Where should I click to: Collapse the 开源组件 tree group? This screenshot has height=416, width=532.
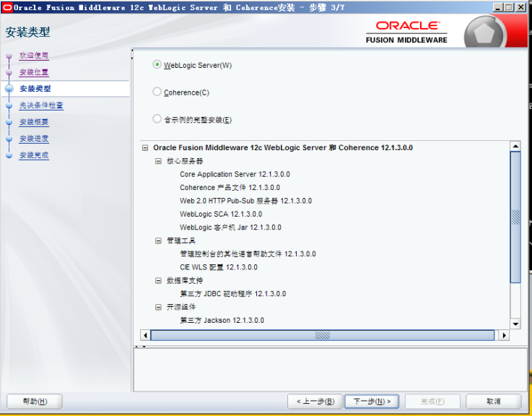point(159,307)
